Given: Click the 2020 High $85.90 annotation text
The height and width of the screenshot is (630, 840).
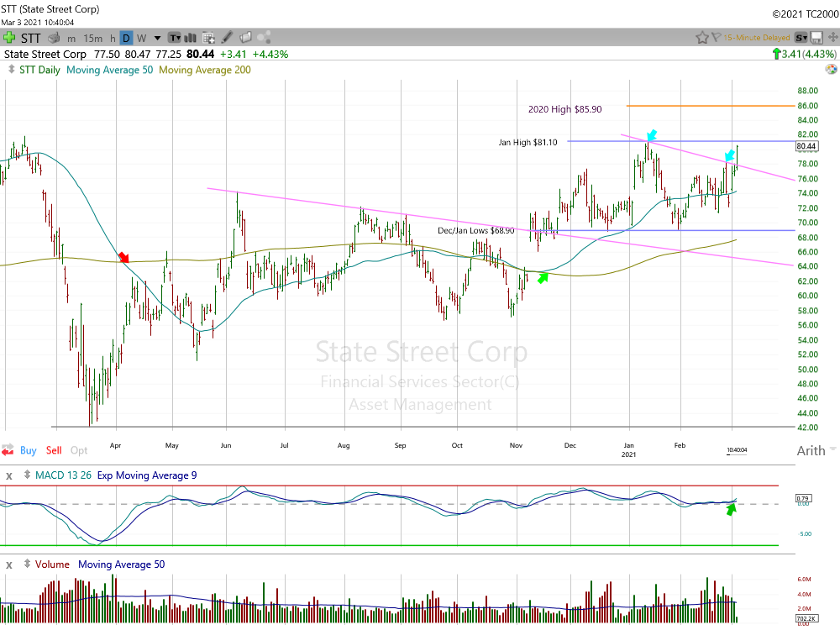Looking at the screenshot, I should pos(565,109).
